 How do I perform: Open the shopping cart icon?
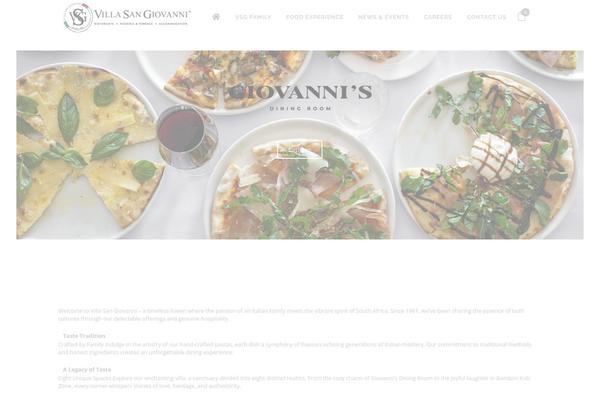521,17
